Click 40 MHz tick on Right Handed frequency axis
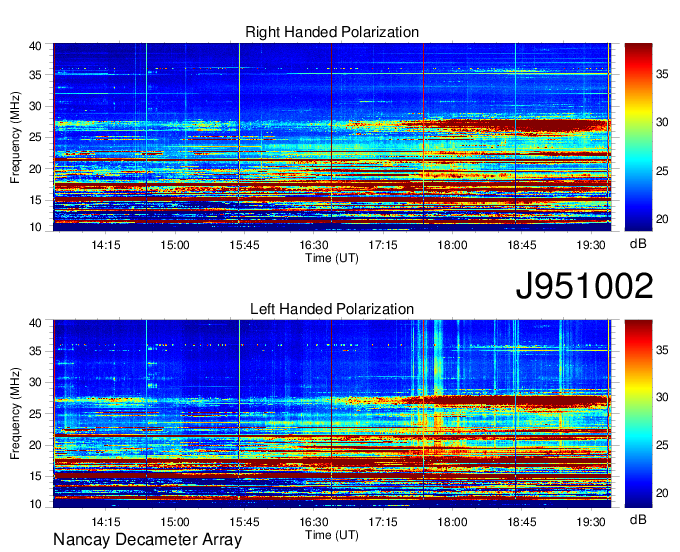Screen dimensions: 680x552 click(35, 46)
